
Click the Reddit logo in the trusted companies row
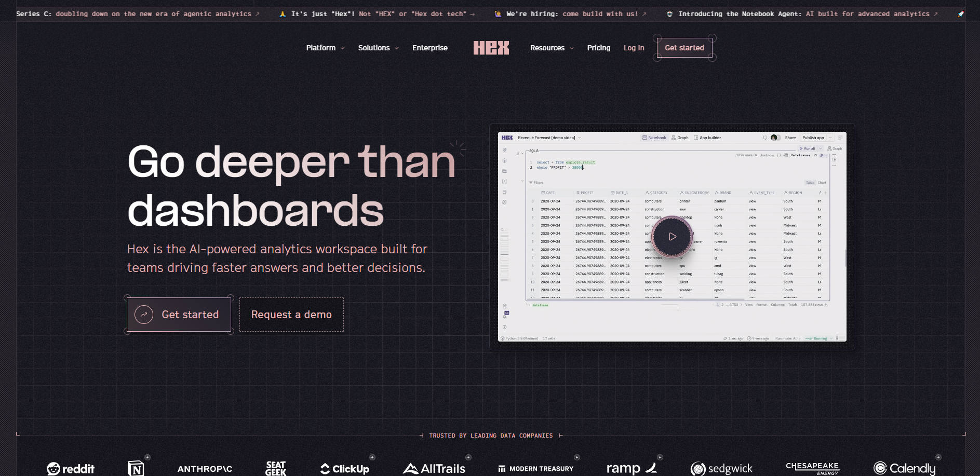tap(71, 468)
